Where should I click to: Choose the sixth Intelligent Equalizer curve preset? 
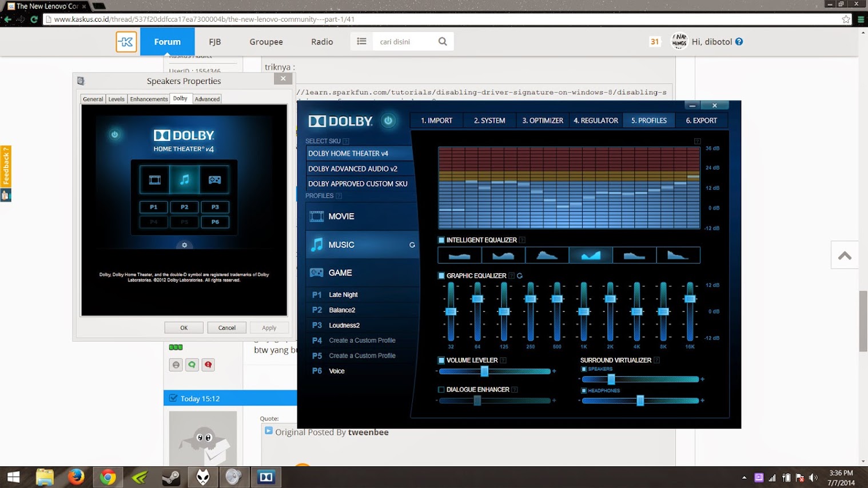point(678,255)
